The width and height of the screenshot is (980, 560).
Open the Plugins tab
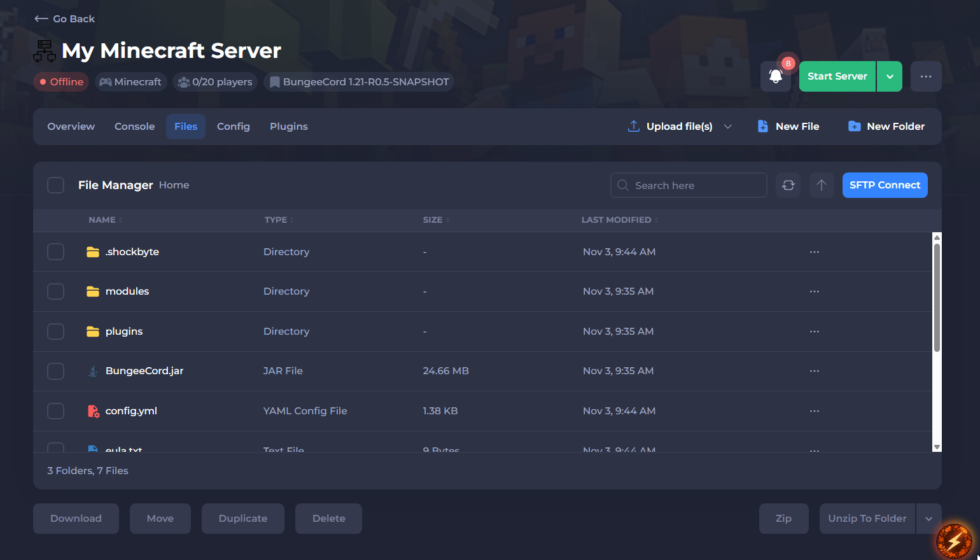288,127
